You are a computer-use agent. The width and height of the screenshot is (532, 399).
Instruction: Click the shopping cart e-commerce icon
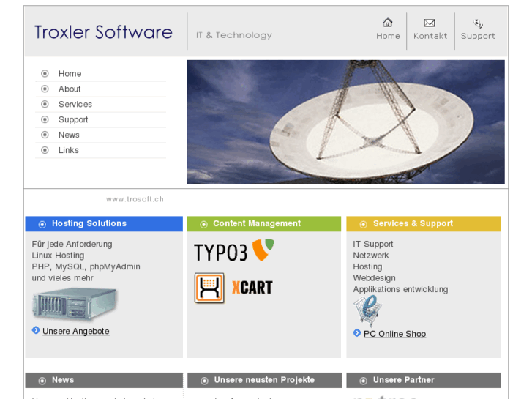368,310
